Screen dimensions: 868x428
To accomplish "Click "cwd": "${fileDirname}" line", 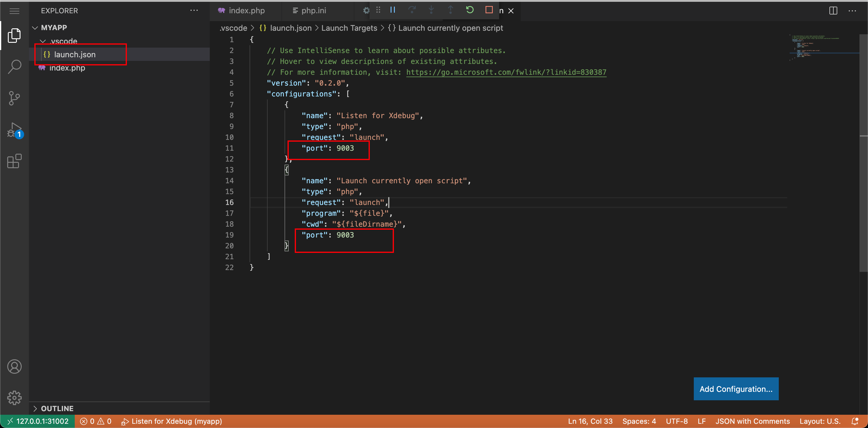I will 354,224.
